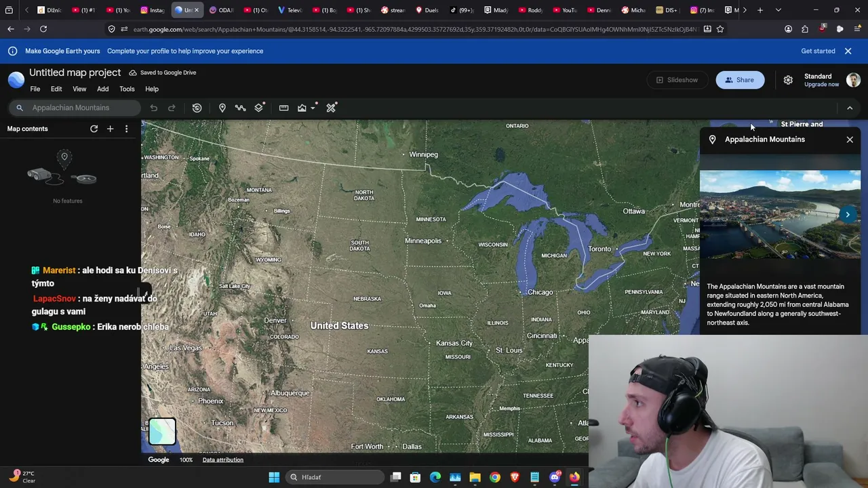Click Get started in the banner
This screenshot has width=868, height=488.
click(x=818, y=51)
